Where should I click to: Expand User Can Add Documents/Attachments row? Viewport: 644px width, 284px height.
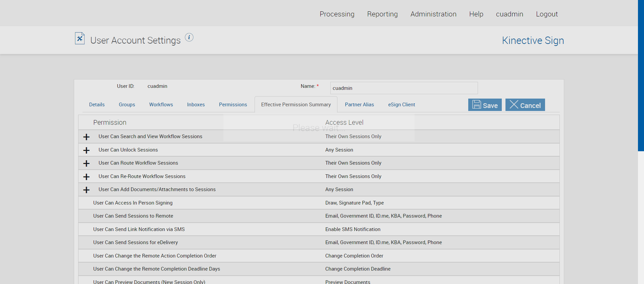point(87,190)
